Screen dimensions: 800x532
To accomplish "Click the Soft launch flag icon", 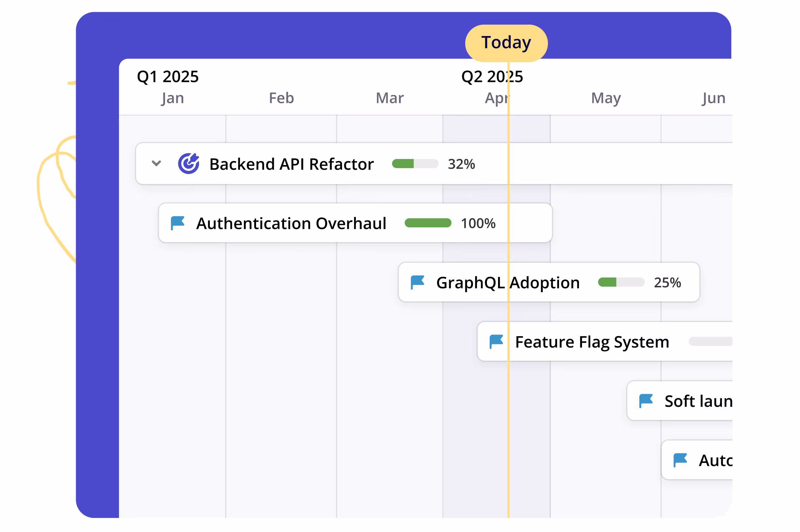I will (646, 401).
